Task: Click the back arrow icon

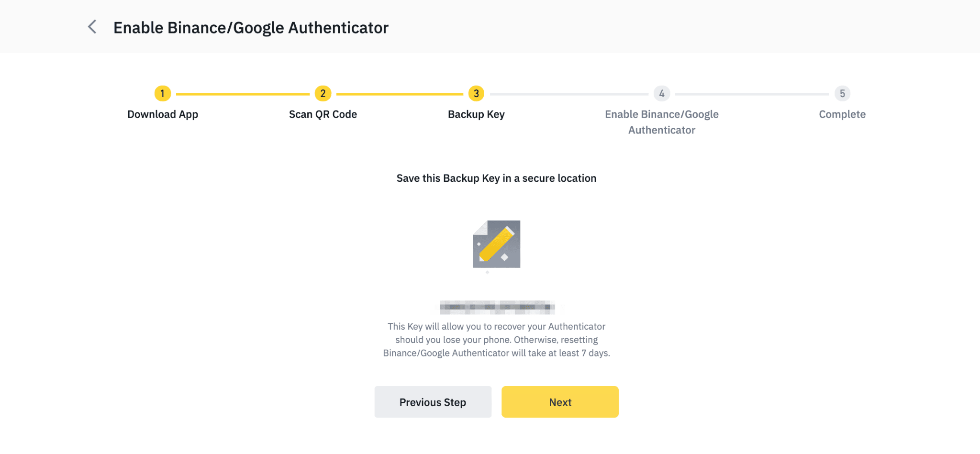Action: [92, 27]
